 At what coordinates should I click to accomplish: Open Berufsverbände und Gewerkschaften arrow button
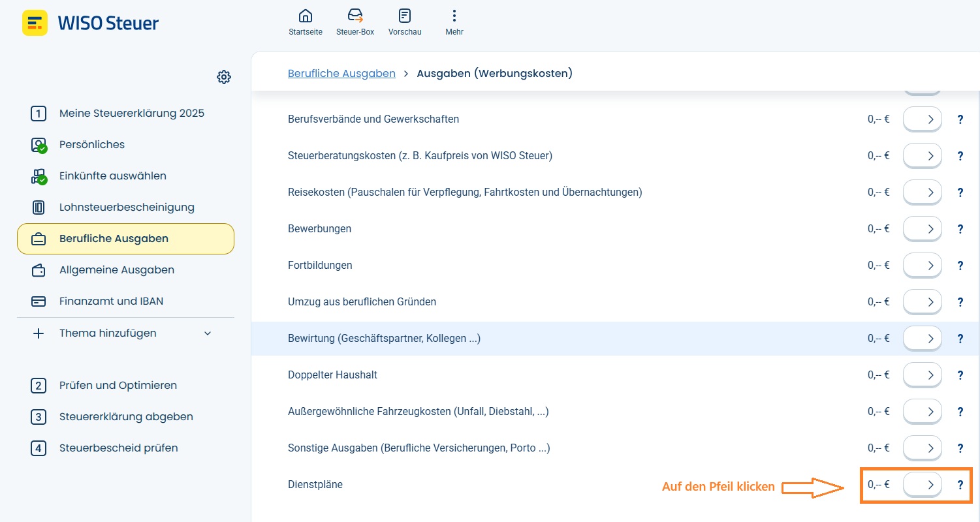923,119
